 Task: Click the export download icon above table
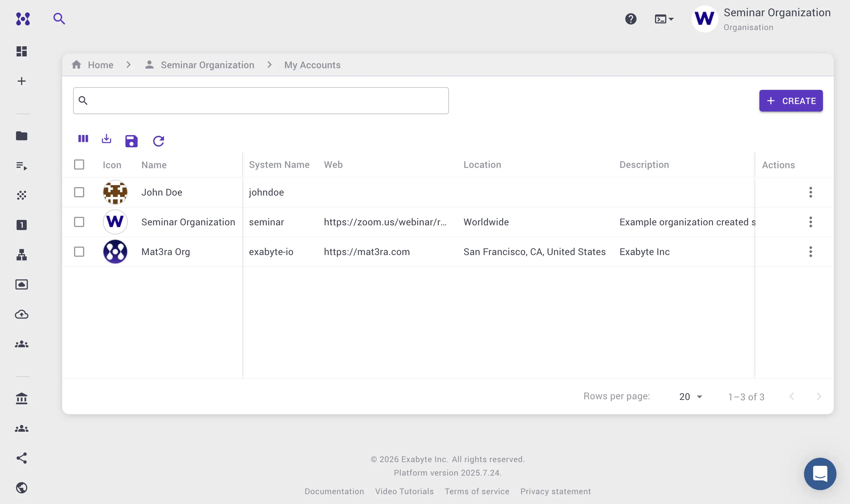107,138
